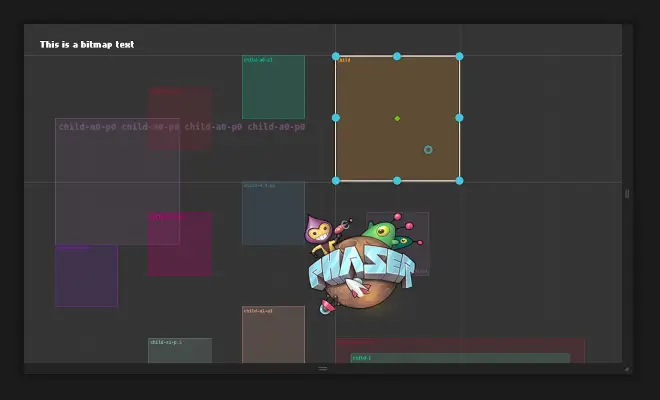The width and height of the screenshot is (660, 400).
Task: Click the teal ring origin marker in orange box
Action: click(x=428, y=149)
